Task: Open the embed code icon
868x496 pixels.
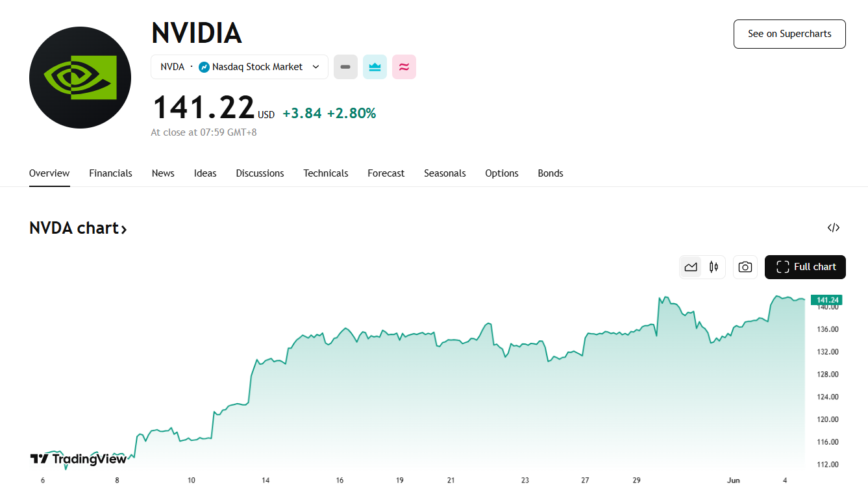Action: 834,228
